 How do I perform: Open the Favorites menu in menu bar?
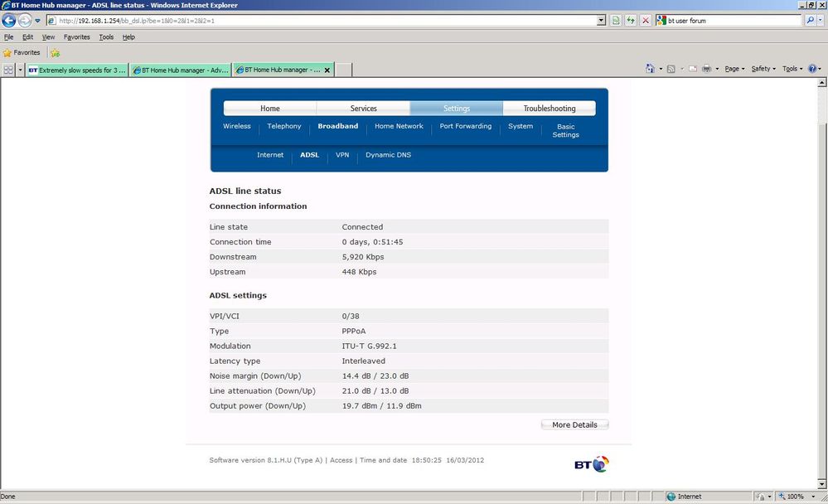(x=76, y=37)
